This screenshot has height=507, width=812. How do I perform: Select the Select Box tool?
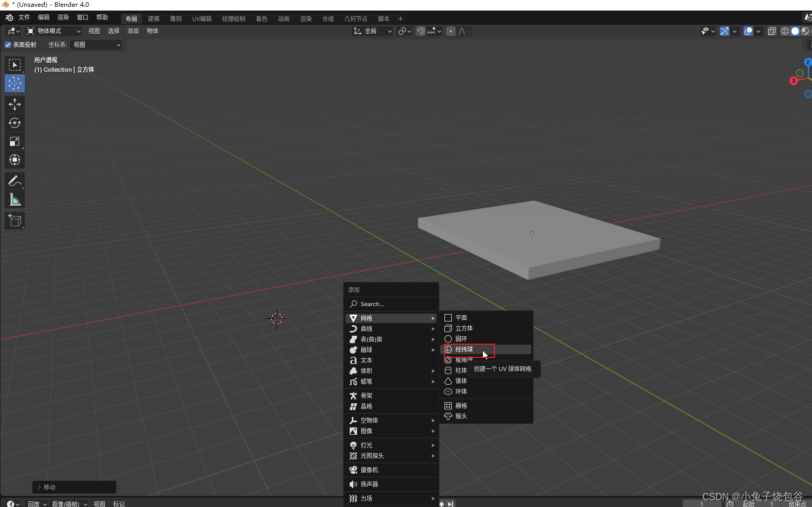pos(15,65)
